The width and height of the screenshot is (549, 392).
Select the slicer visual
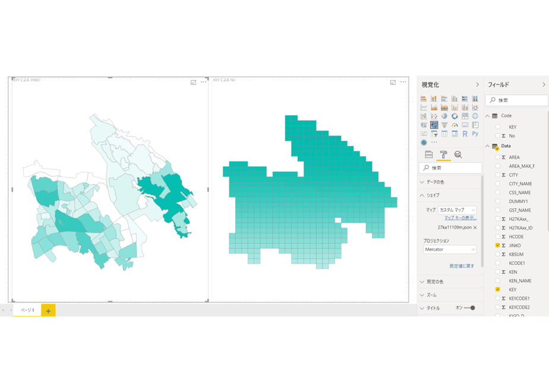pyautogui.click(x=434, y=134)
